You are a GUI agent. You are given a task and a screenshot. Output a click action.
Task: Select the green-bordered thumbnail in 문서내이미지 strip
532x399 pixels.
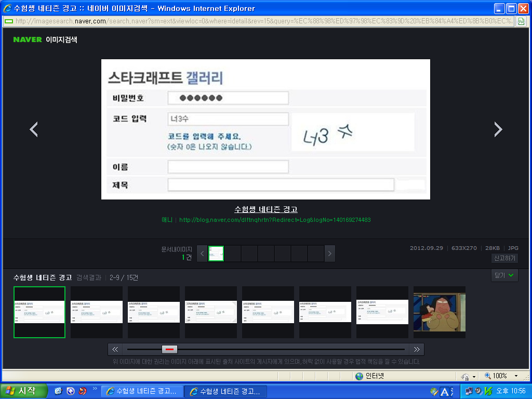(x=216, y=254)
